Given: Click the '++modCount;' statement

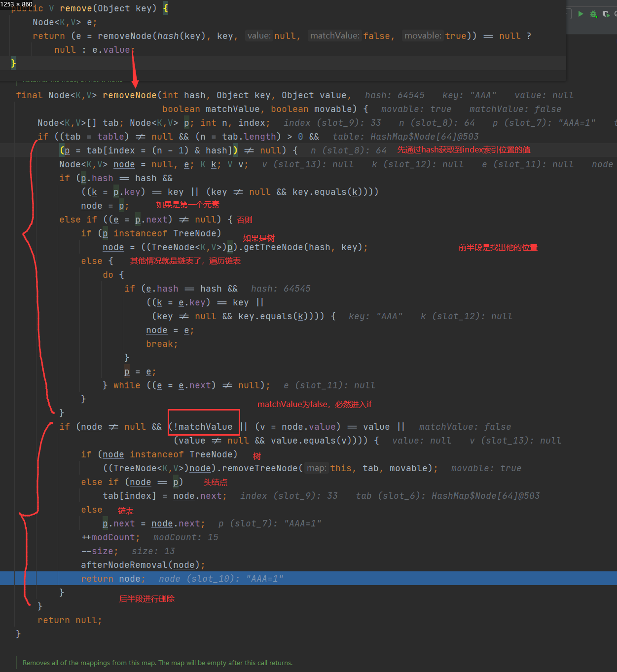Looking at the screenshot, I should click(x=110, y=537).
